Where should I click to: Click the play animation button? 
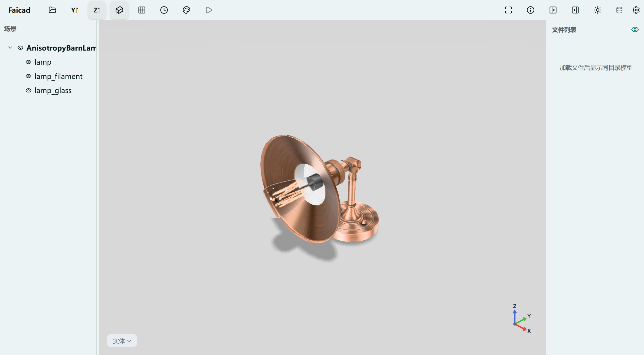(x=209, y=10)
